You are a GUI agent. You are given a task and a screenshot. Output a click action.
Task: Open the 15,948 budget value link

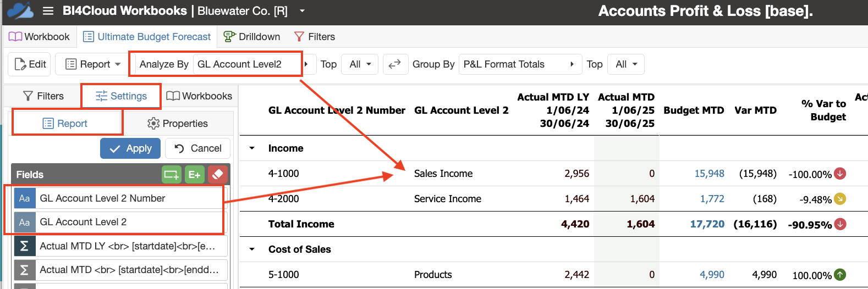(x=710, y=174)
